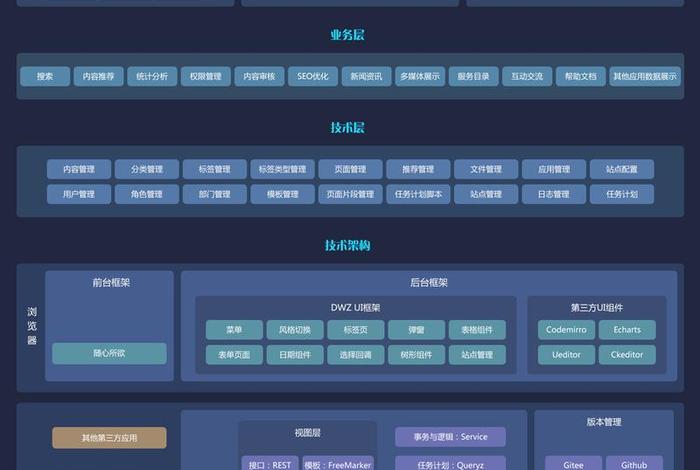Select the 内容管理 block in 技术层
The width and height of the screenshot is (700, 470).
pos(79,169)
